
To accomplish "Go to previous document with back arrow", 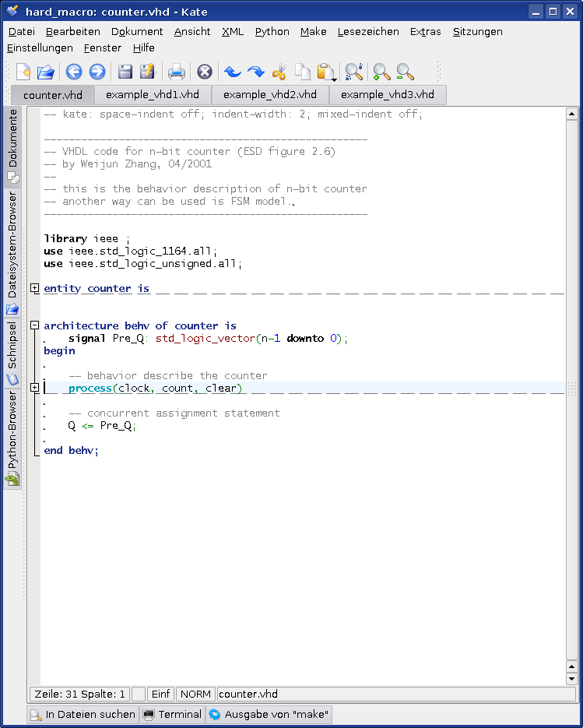I will [74, 72].
